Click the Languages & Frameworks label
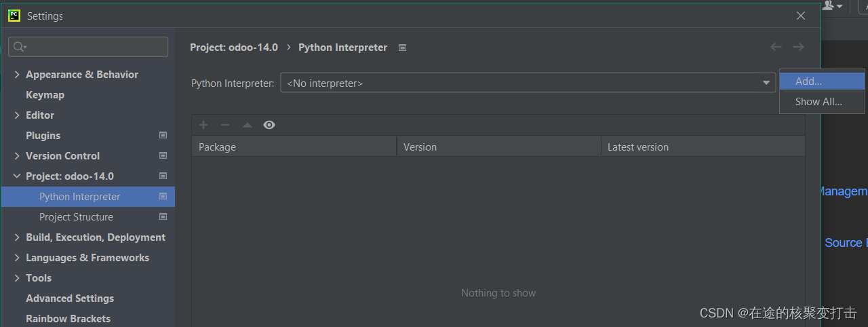The height and width of the screenshot is (327, 868). coord(87,258)
